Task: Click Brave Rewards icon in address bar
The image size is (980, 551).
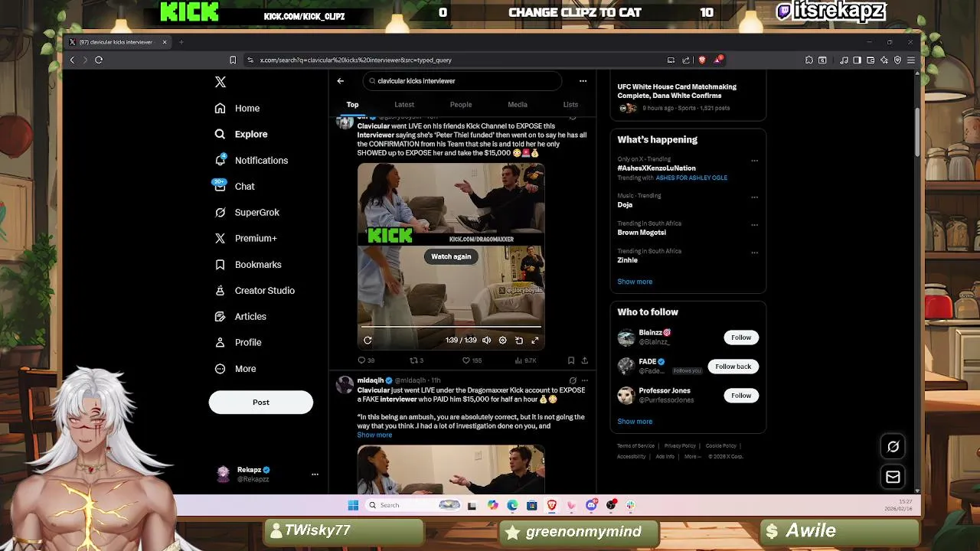Action: point(717,60)
